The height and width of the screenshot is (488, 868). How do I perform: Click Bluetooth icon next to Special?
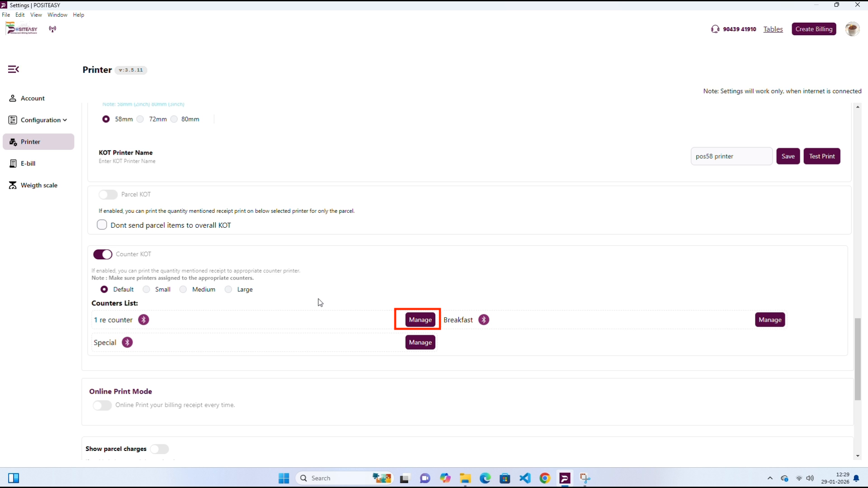[x=127, y=343]
